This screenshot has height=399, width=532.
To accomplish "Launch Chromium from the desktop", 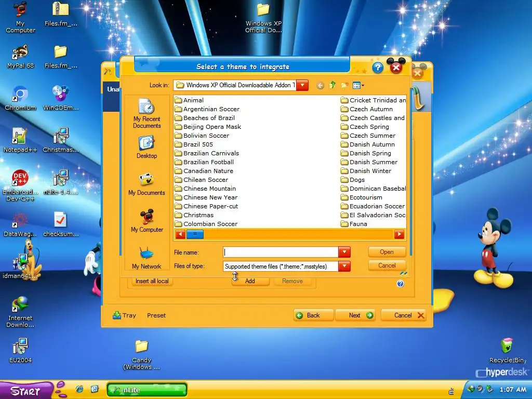I will [20, 98].
